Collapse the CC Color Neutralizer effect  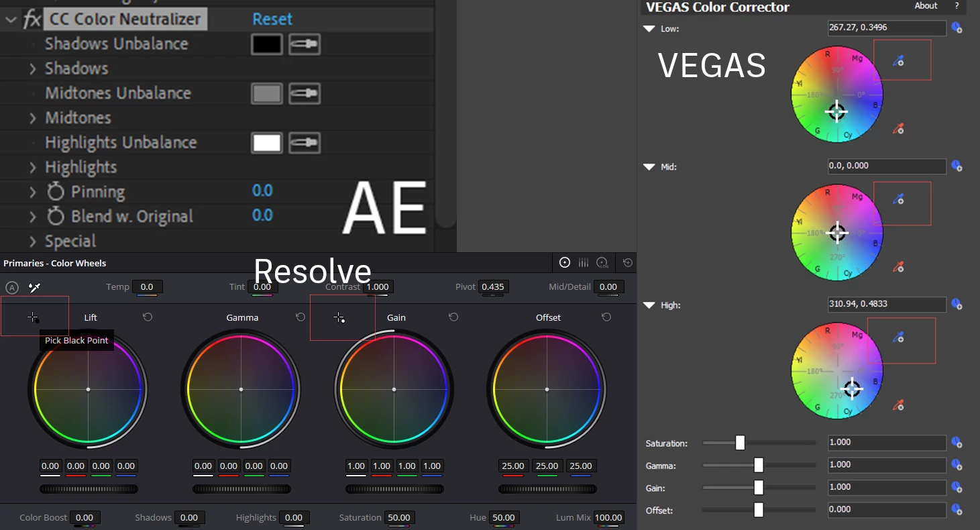click(11, 19)
